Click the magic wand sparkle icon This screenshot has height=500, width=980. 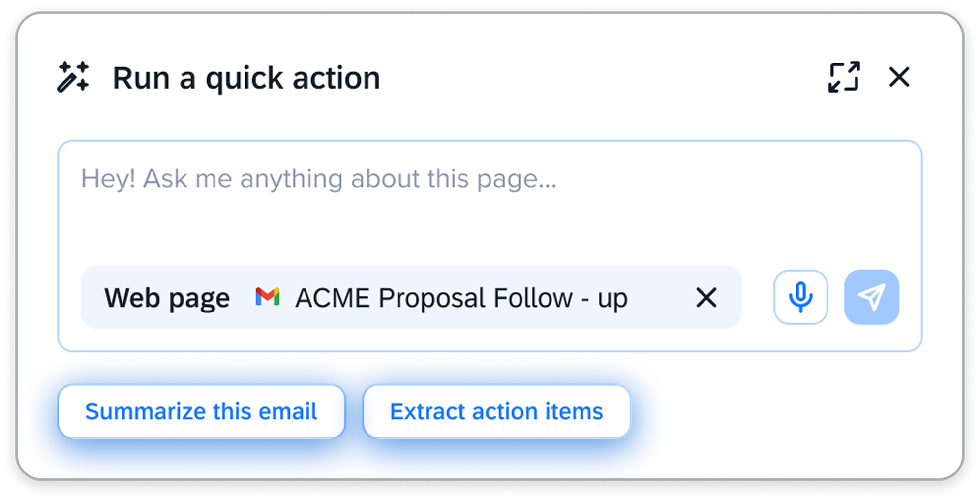click(x=73, y=77)
